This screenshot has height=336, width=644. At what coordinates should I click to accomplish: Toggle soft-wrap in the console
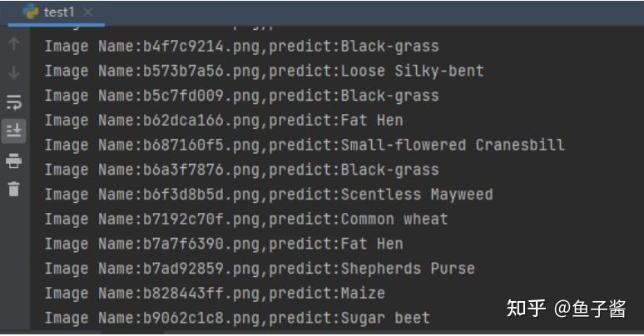(x=13, y=102)
